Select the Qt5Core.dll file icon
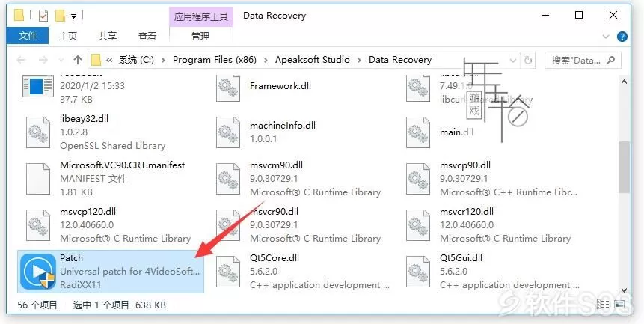 pos(228,272)
